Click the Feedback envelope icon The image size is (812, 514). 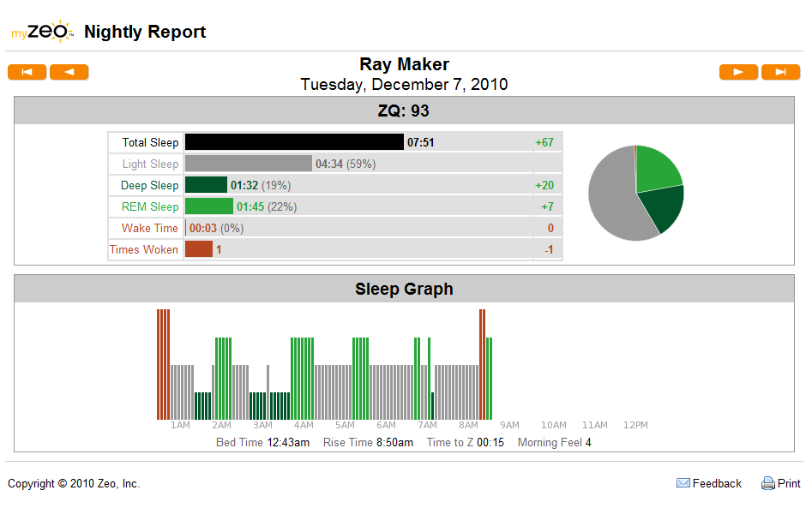pos(683,483)
